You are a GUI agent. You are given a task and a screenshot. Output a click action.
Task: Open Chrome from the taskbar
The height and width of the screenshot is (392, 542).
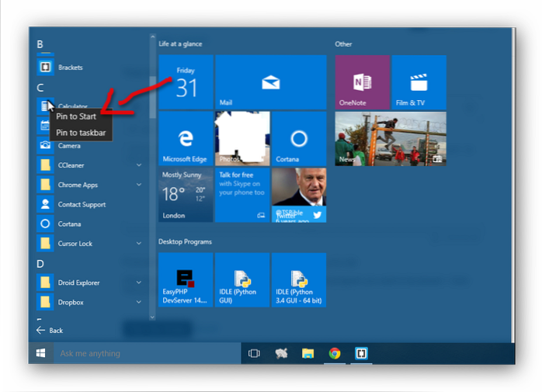(335, 353)
